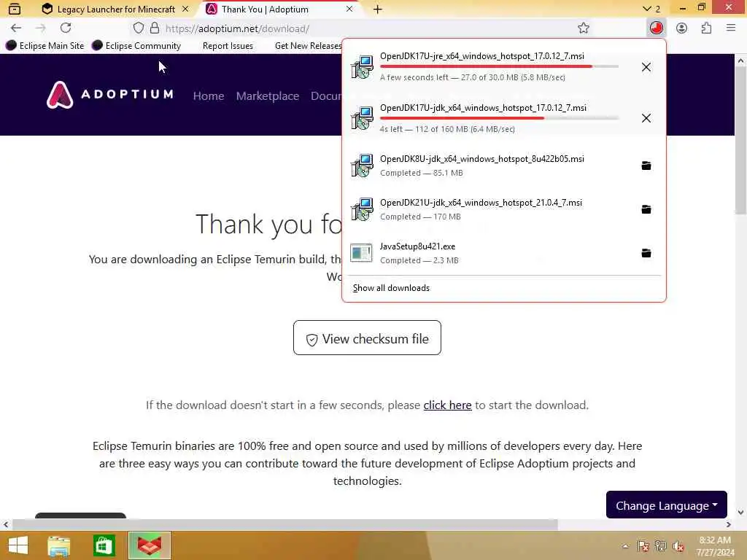Open Marketplace in Adoptium navigation

(267, 96)
